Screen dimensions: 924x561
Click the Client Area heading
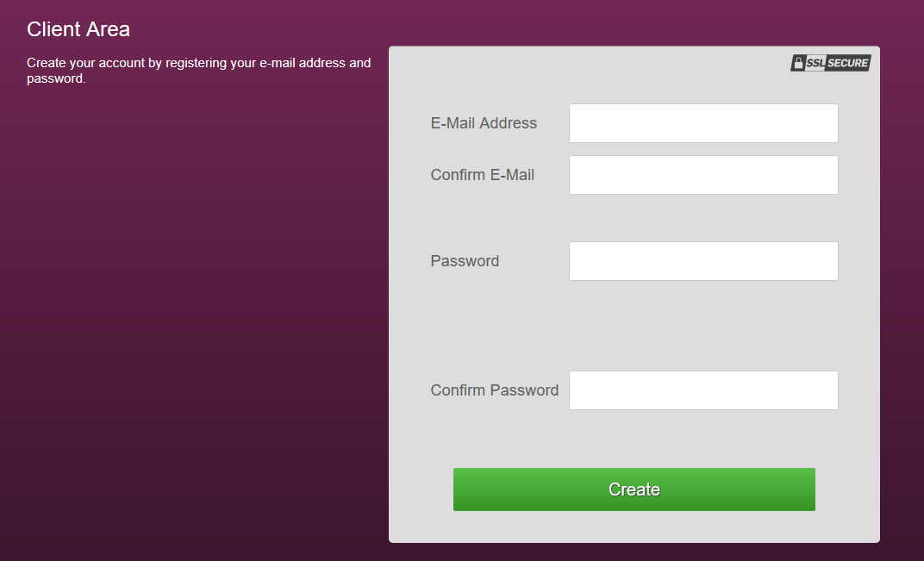click(78, 29)
